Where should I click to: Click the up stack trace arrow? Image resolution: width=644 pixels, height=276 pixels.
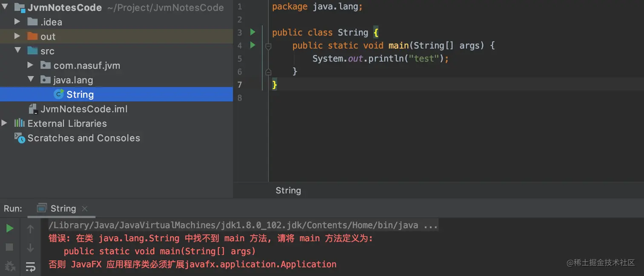(30, 229)
